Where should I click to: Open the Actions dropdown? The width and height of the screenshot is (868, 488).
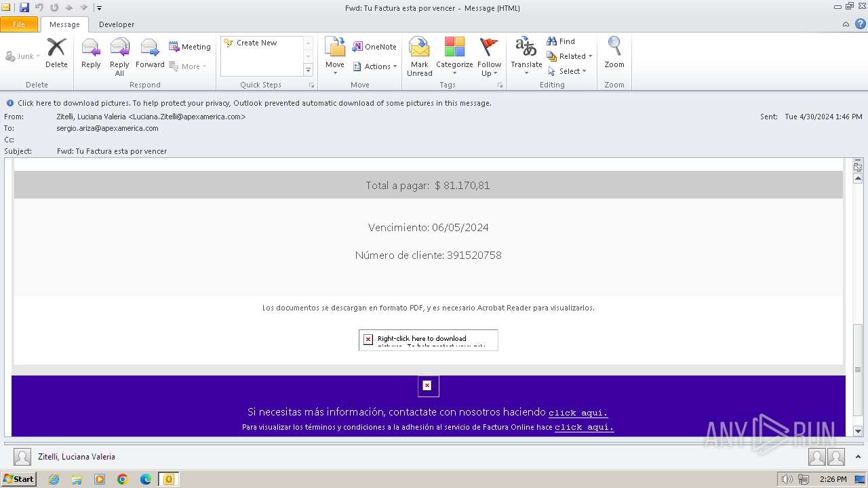coord(375,66)
